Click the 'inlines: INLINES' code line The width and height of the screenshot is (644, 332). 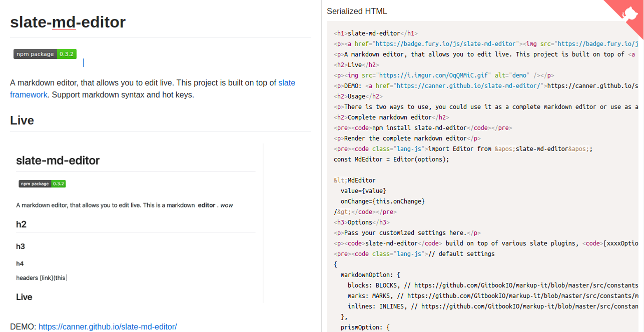click(493, 306)
